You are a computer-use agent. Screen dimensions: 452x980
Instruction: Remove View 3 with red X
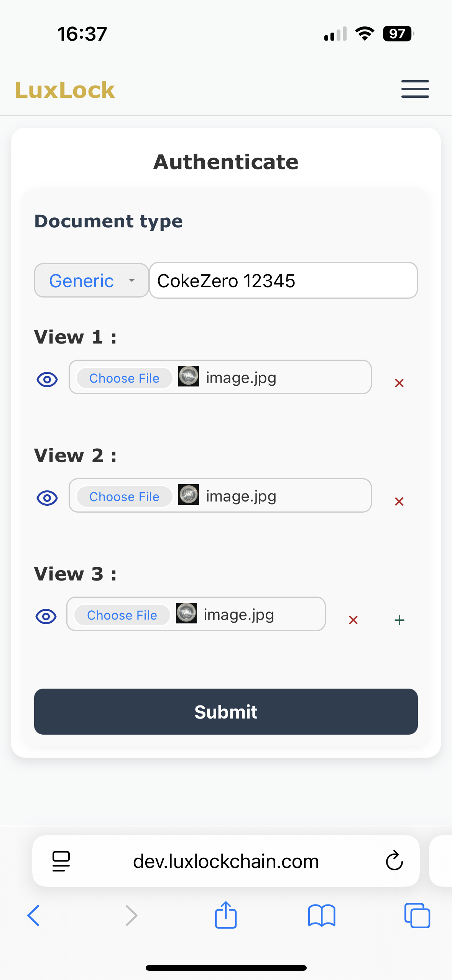pos(353,620)
